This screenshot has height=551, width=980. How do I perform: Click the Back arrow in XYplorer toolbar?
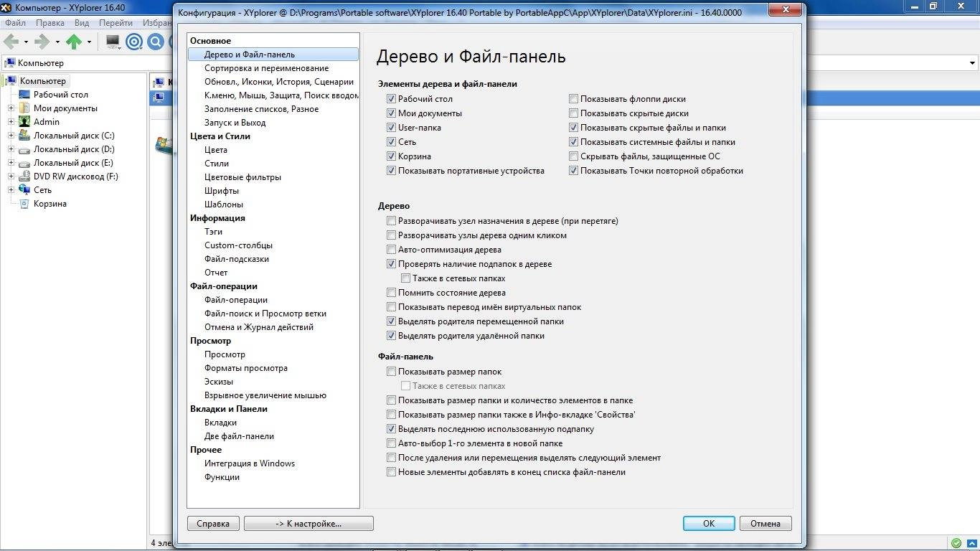pos(11,42)
